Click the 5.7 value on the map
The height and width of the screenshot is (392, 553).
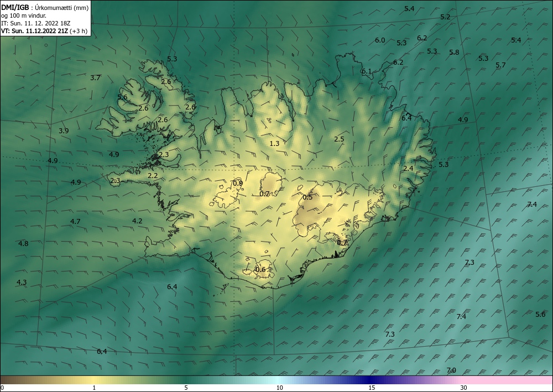point(500,65)
